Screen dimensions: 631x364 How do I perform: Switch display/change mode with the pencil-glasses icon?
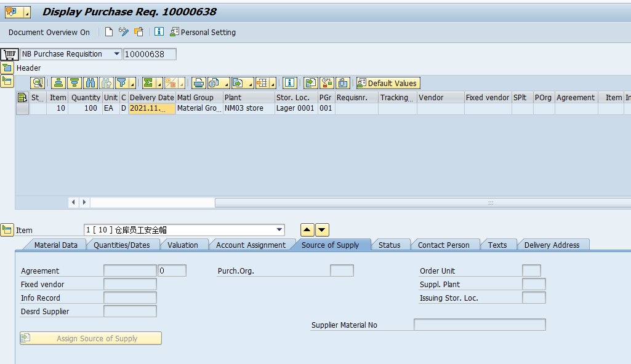click(124, 32)
